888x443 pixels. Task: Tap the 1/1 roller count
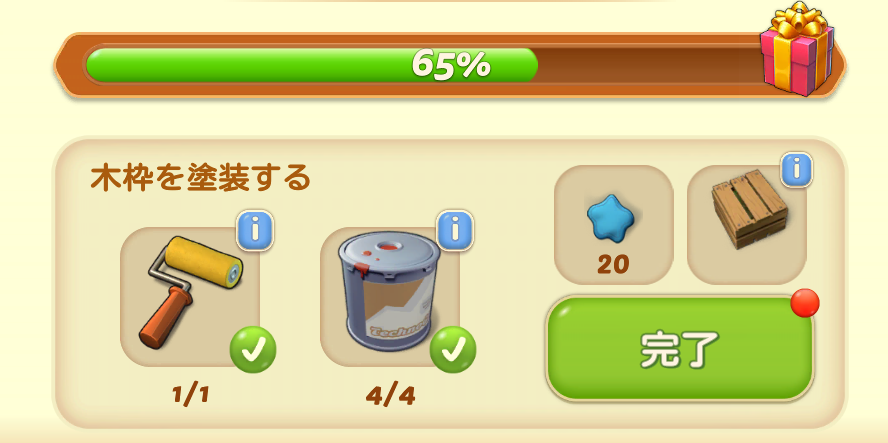point(191,394)
